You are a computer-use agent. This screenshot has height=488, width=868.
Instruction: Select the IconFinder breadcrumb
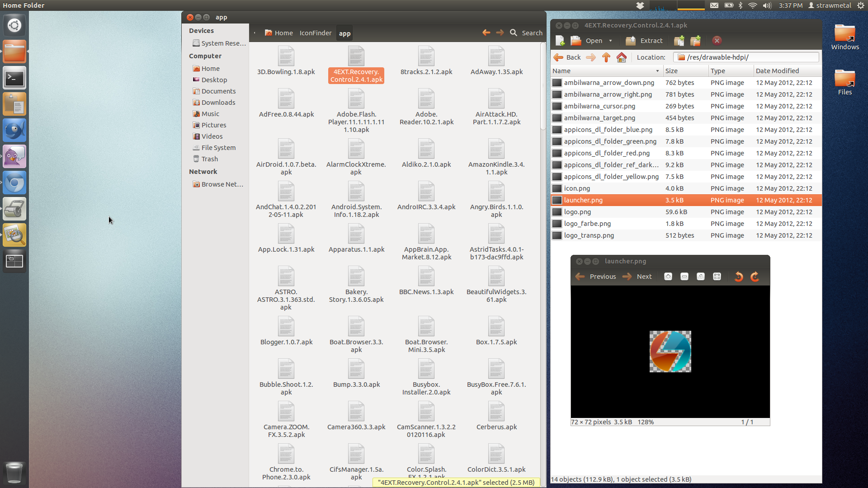(x=315, y=33)
